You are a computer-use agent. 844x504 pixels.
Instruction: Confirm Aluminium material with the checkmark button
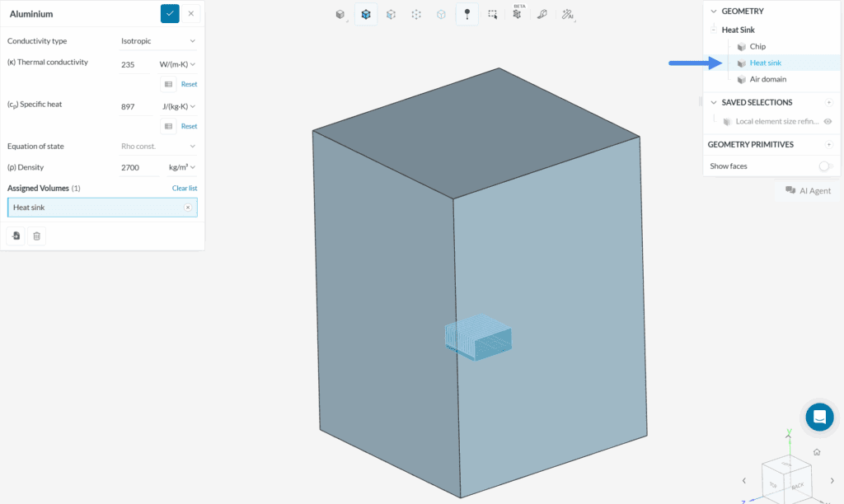pos(170,14)
